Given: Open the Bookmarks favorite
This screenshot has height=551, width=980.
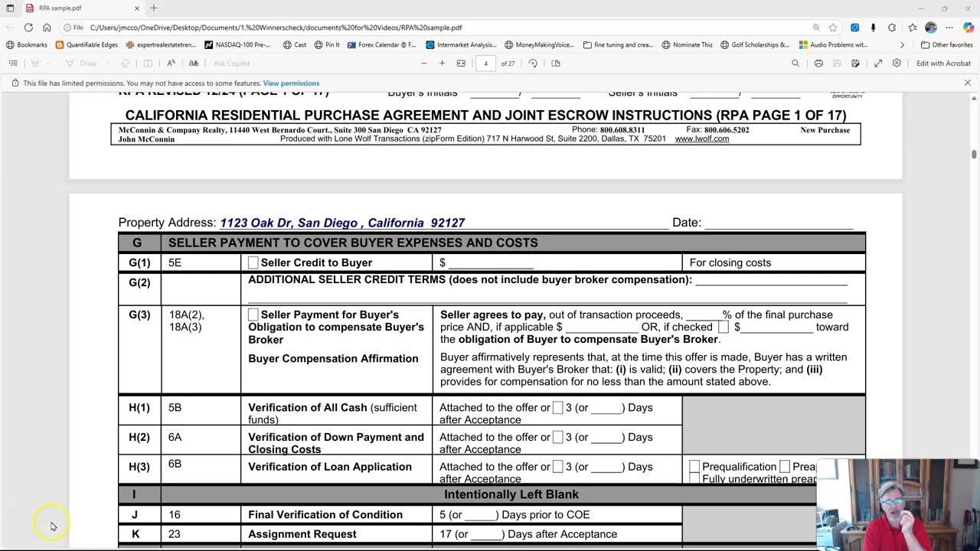Looking at the screenshot, I should click(26, 45).
